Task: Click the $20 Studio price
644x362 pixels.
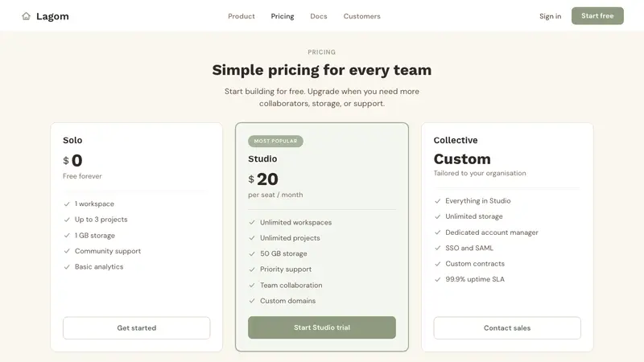Action: tap(263, 179)
